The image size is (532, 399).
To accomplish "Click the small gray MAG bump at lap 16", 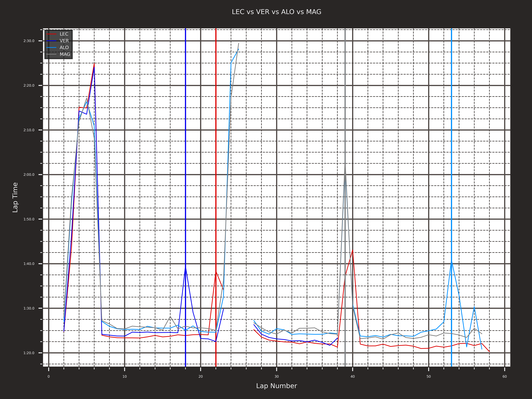I will (x=170, y=317).
